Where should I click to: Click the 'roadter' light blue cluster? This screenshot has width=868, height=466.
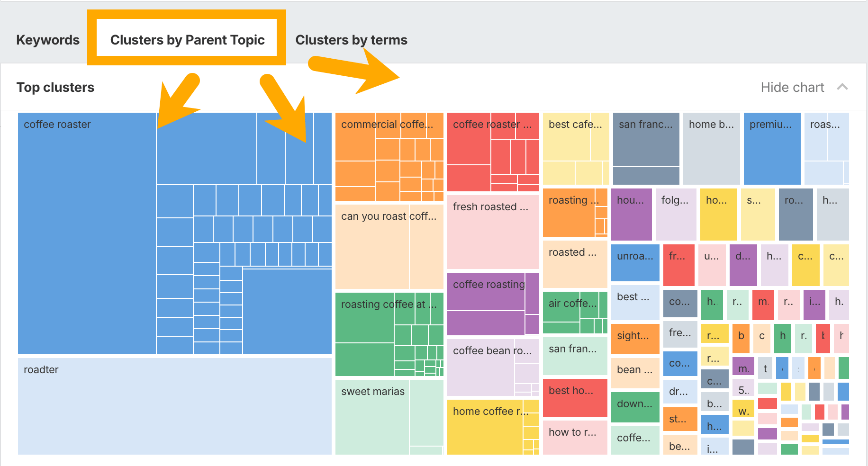click(x=174, y=406)
